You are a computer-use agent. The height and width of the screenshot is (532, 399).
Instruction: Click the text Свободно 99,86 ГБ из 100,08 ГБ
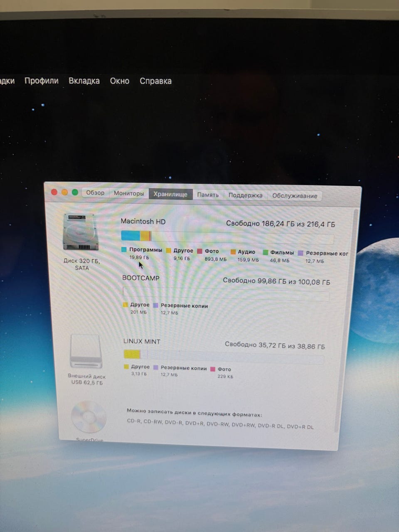pos(276,281)
